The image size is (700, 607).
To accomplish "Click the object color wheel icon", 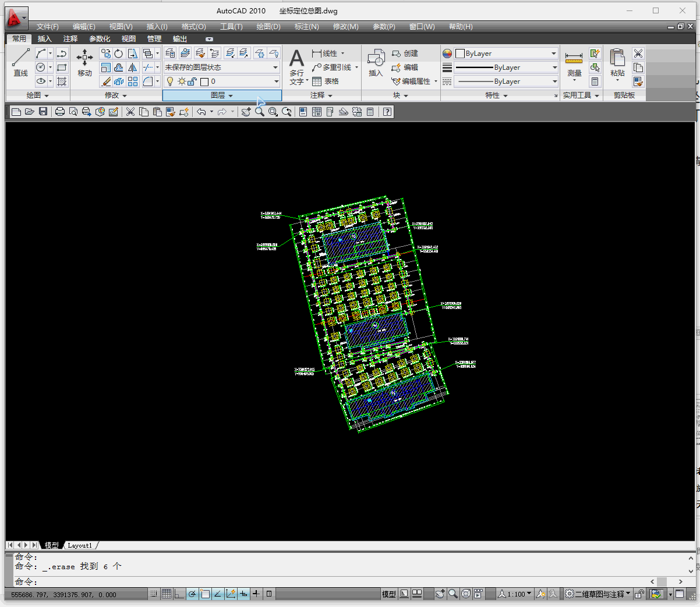I will click(x=447, y=54).
